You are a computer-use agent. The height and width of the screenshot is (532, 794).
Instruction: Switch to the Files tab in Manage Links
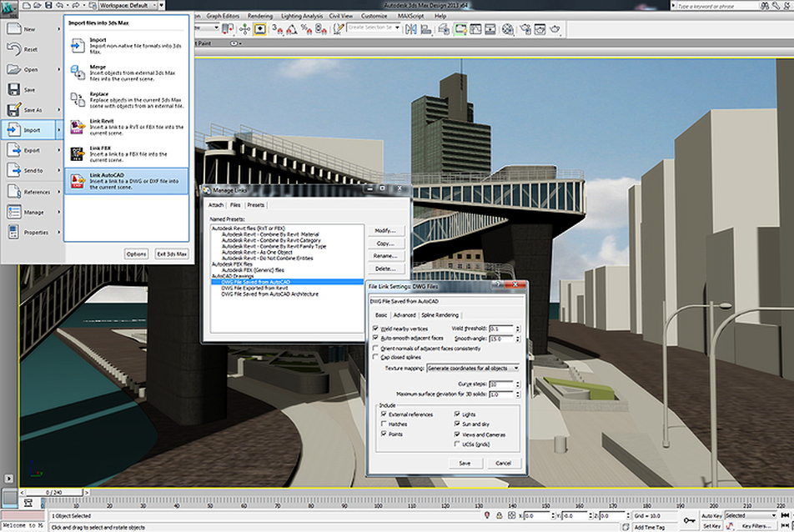tap(235, 205)
